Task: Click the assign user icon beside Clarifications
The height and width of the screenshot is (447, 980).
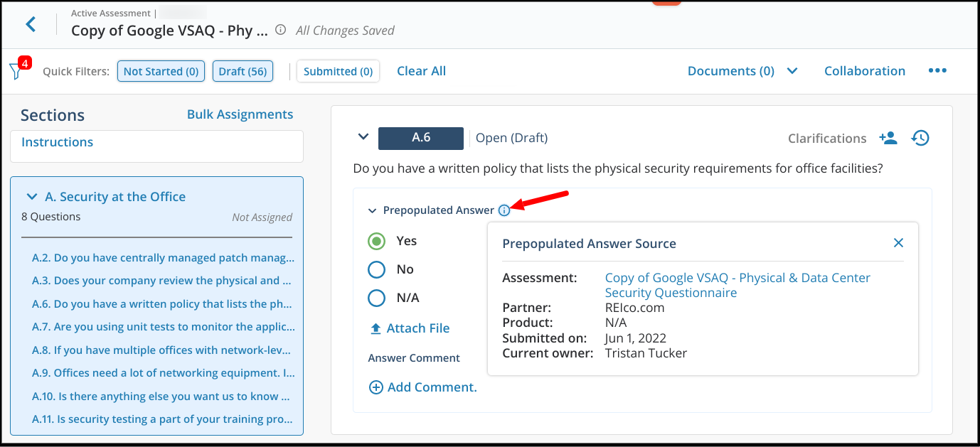Action: click(888, 138)
